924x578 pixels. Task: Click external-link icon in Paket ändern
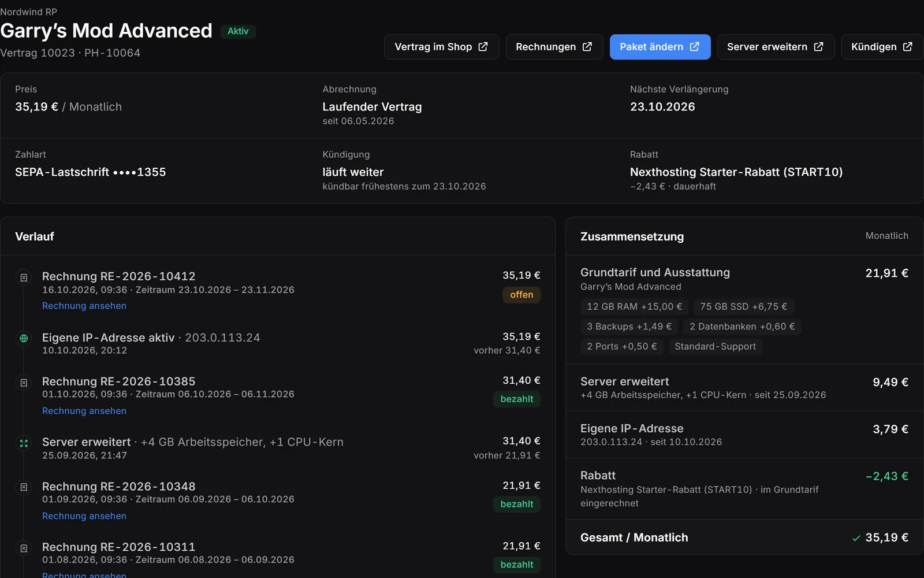pyautogui.click(x=694, y=47)
